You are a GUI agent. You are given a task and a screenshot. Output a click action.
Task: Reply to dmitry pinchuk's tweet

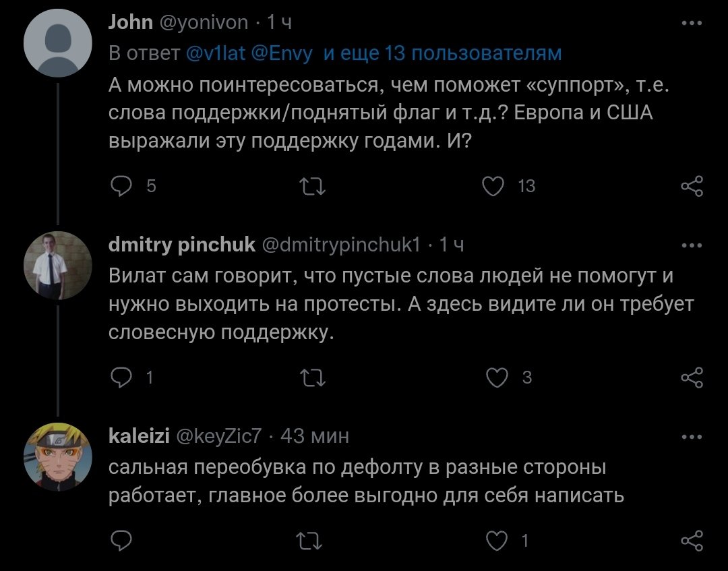(121, 378)
